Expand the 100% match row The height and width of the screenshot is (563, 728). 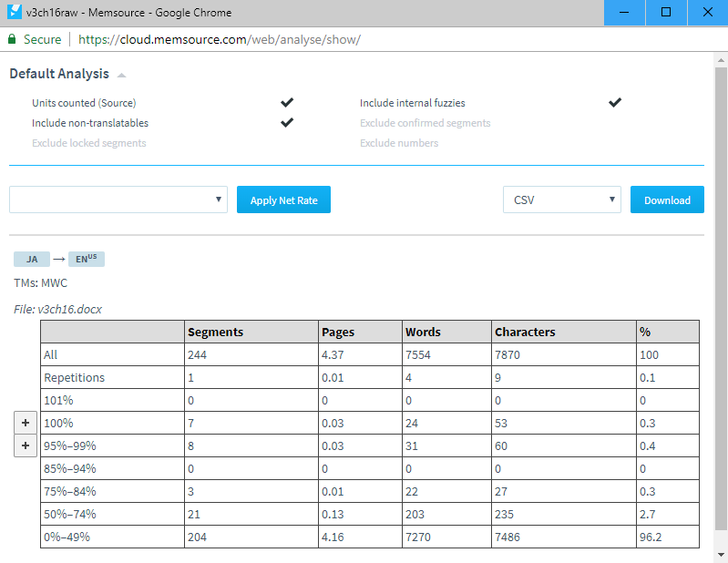pos(25,423)
